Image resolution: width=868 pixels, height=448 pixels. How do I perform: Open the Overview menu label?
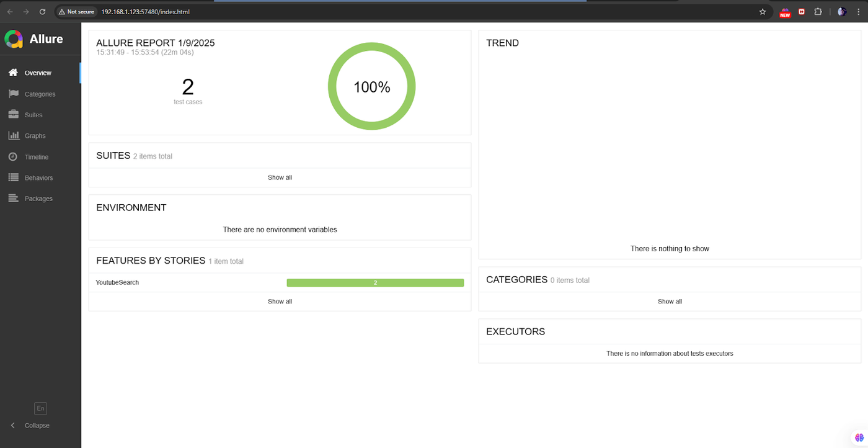[38, 73]
